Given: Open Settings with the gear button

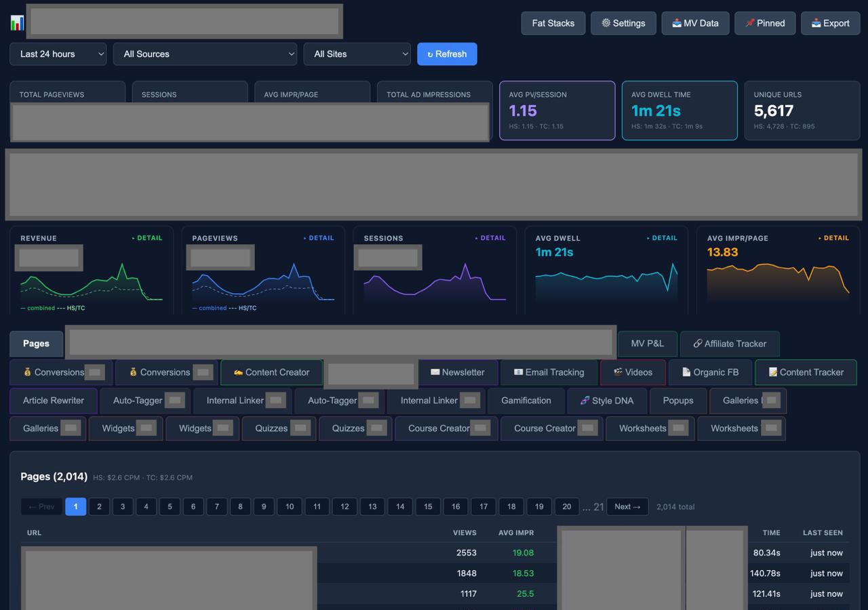Looking at the screenshot, I should pyautogui.click(x=623, y=23).
